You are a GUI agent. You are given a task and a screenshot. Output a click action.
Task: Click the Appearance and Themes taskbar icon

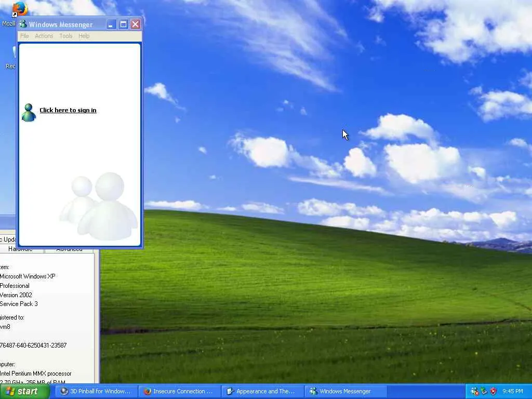(x=230, y=391)
